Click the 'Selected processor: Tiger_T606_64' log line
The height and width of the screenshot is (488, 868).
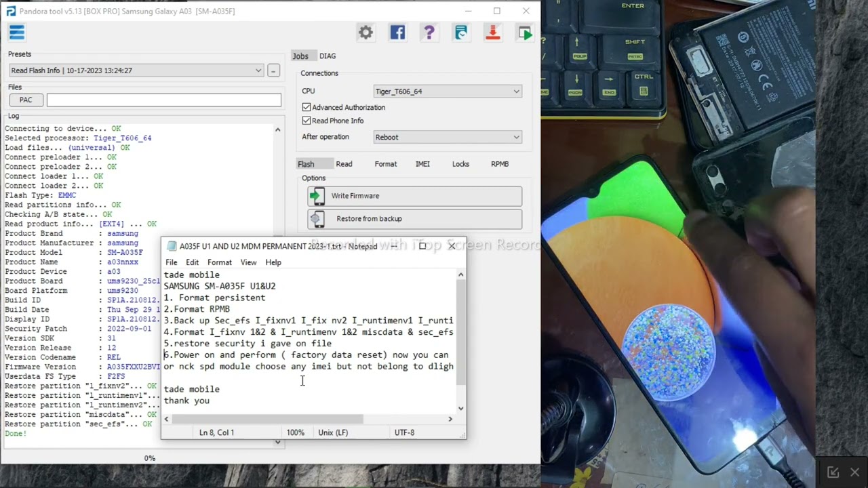pyautogui.click(x=78, y=138)
